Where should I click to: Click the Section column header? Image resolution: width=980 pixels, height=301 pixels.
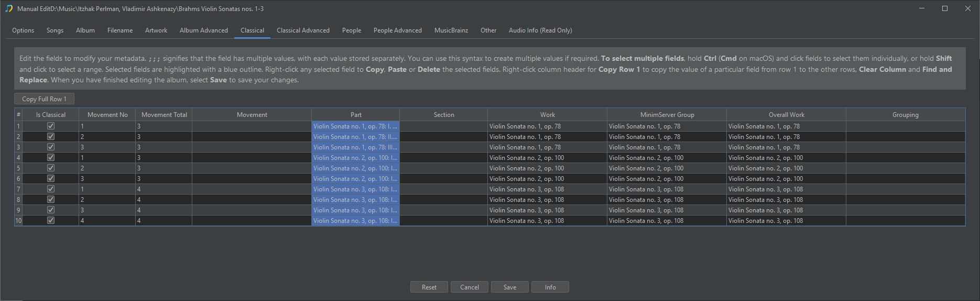(x=444, y=114)
